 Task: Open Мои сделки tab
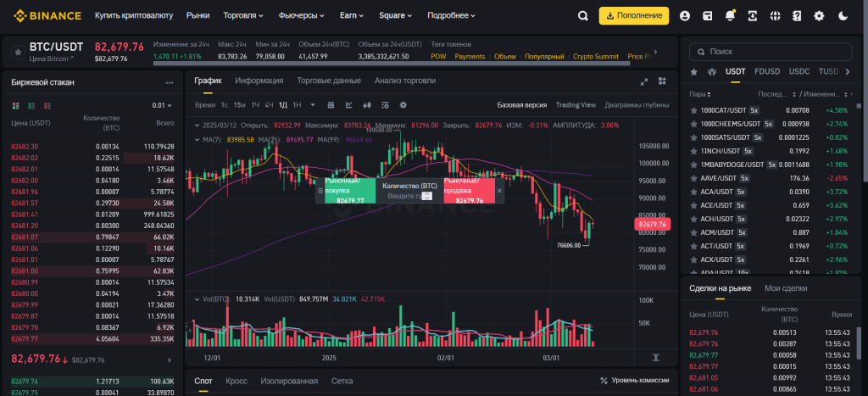coord(786,288)
